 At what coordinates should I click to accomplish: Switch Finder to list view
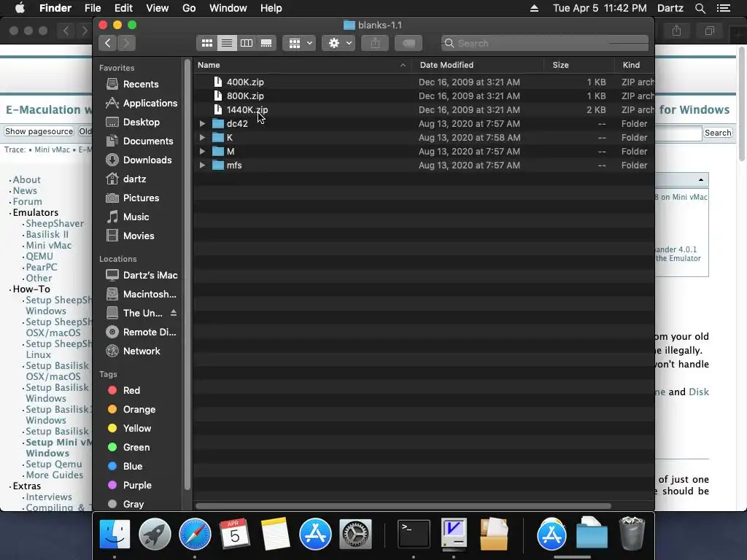tap(227, 43)
